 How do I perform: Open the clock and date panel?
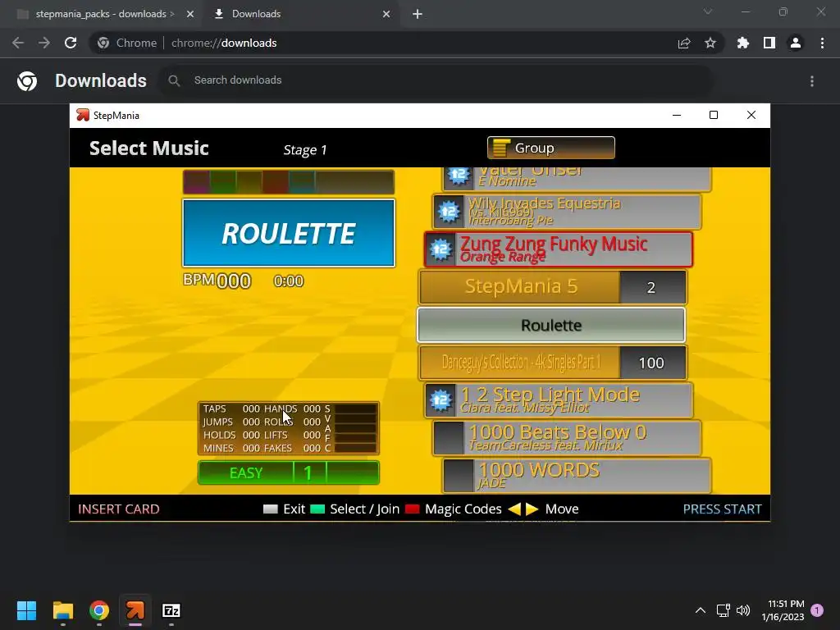tap(783, 610)
